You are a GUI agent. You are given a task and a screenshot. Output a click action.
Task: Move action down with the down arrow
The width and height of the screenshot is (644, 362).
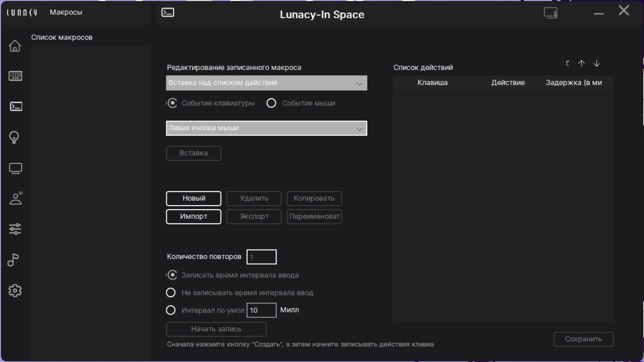click(x=596, y=63)
